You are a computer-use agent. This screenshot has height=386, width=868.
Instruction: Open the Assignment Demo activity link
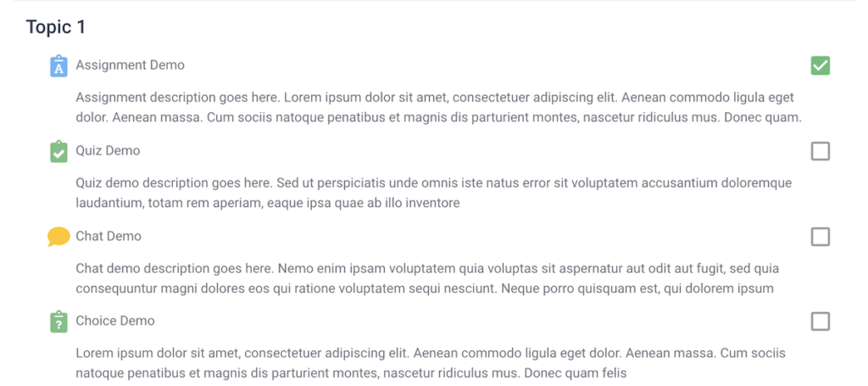(130, 65)
